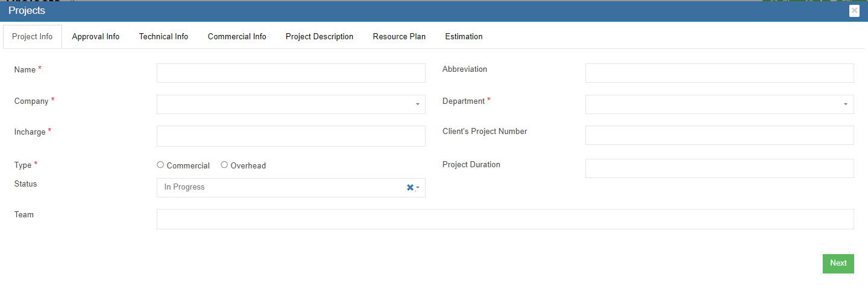The width and height of the screenshot is (868, 294).
Task: Click the green Next button
Action: pyautogui.click(x=838, y=263)
